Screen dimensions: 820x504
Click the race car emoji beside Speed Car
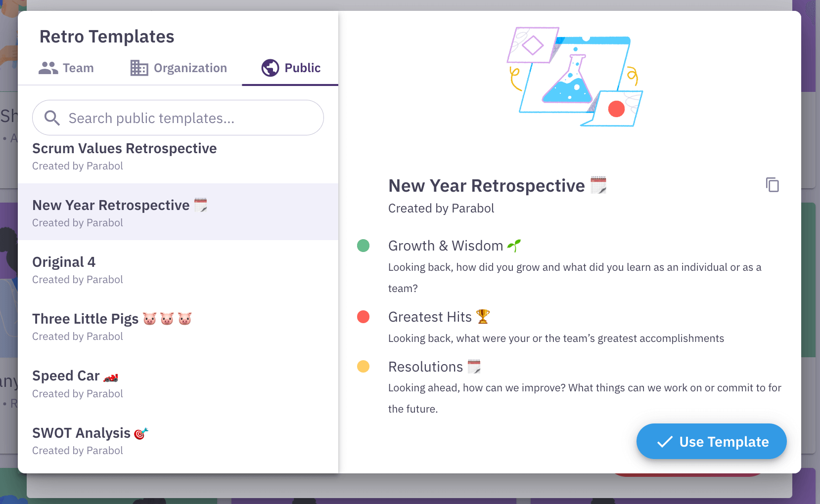111,377
